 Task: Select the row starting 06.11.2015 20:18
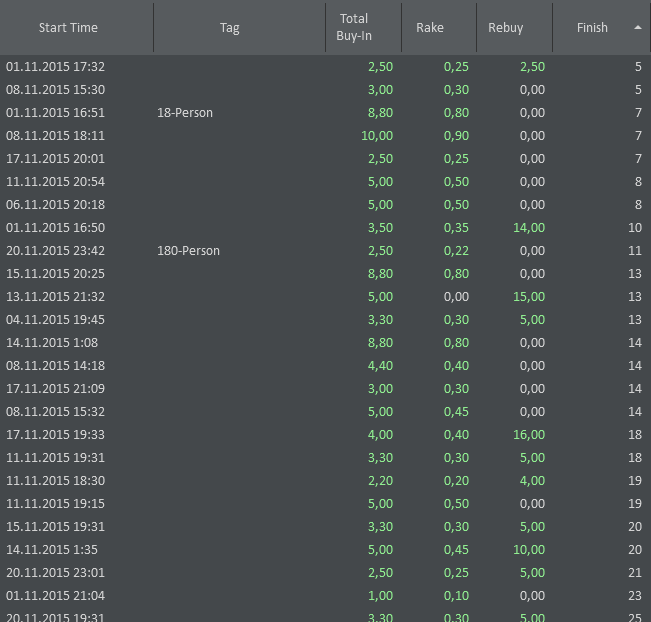pyautogui.click(x=56, y=205)
